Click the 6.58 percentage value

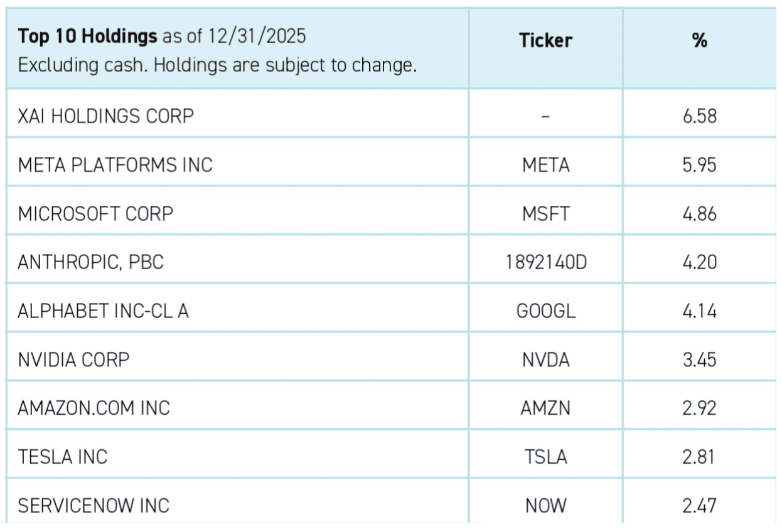point(700,116)
